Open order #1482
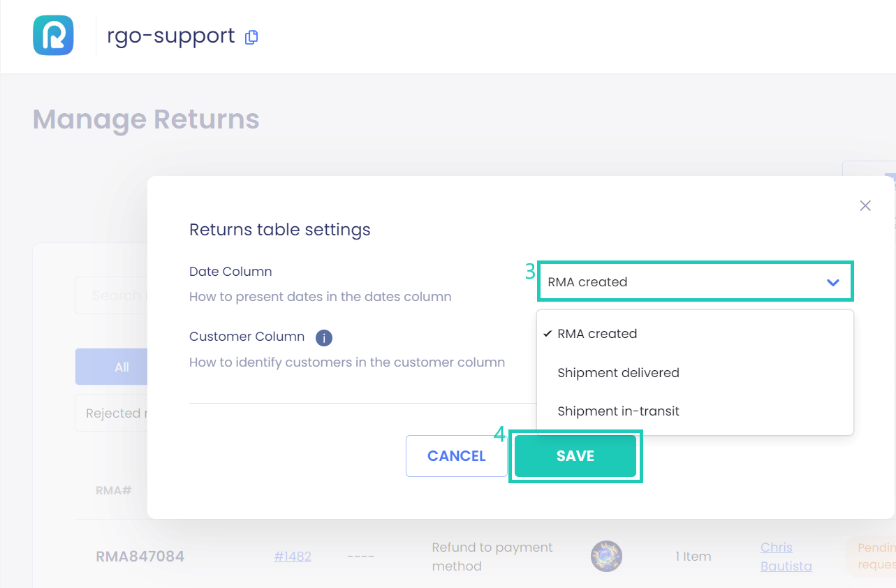Image resolution: width=896 pixels, height=588 pixels. [x=292, y=556]
